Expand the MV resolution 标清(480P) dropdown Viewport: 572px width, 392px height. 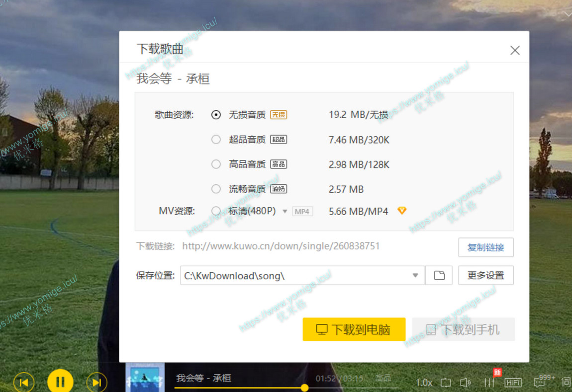click(285, 211)
